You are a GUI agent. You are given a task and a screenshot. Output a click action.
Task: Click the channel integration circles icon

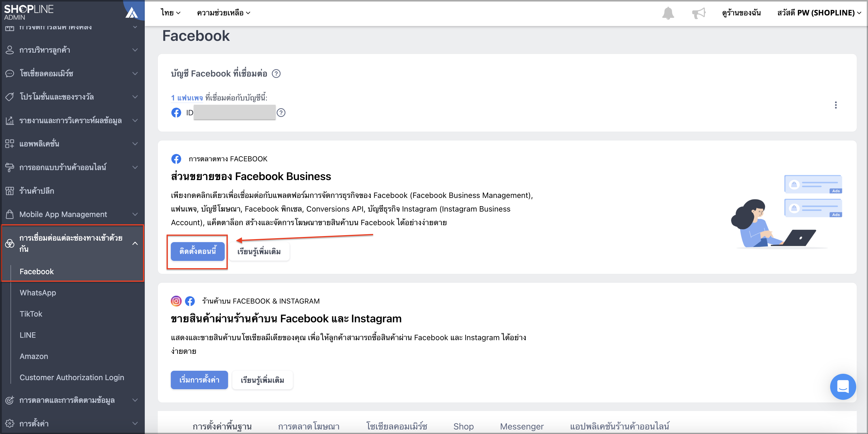point(10,243)
